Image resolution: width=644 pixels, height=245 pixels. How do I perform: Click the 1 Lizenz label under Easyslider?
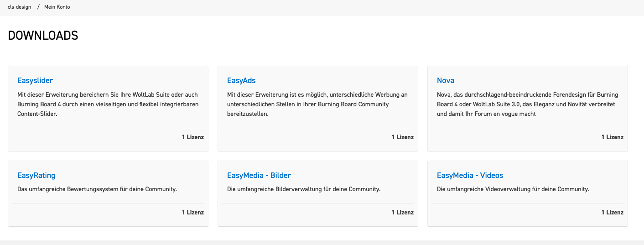[x=193, y=137]
